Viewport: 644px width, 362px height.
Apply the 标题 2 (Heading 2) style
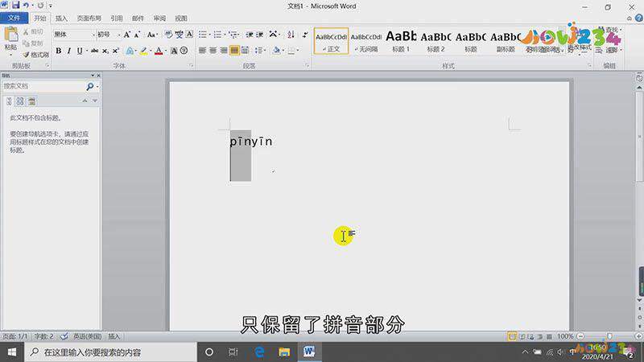coord(436,41)
